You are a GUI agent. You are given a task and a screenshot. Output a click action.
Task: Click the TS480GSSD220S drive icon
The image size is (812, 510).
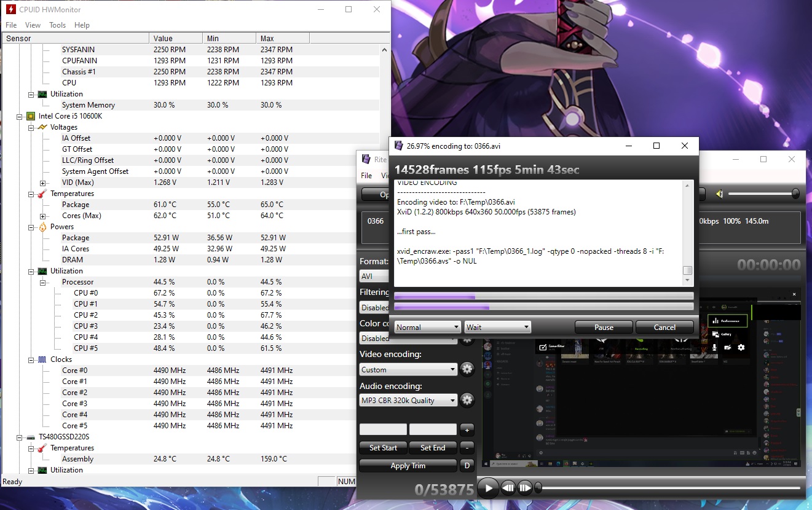click(31, 437)
